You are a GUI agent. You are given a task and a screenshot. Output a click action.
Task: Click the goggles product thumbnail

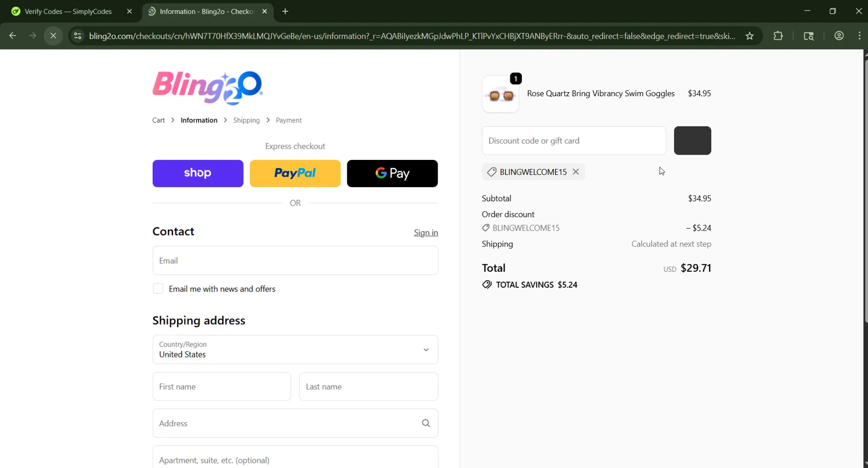[x=501, y=94]
